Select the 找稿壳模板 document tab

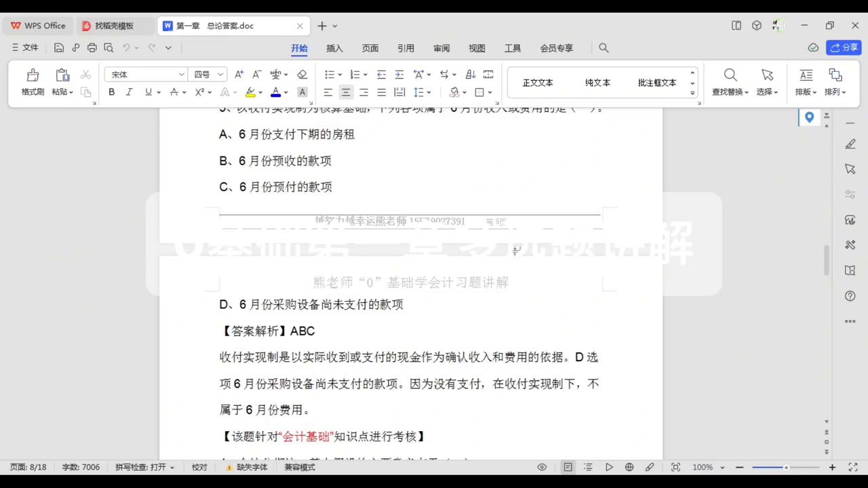[x=114, y=26]
